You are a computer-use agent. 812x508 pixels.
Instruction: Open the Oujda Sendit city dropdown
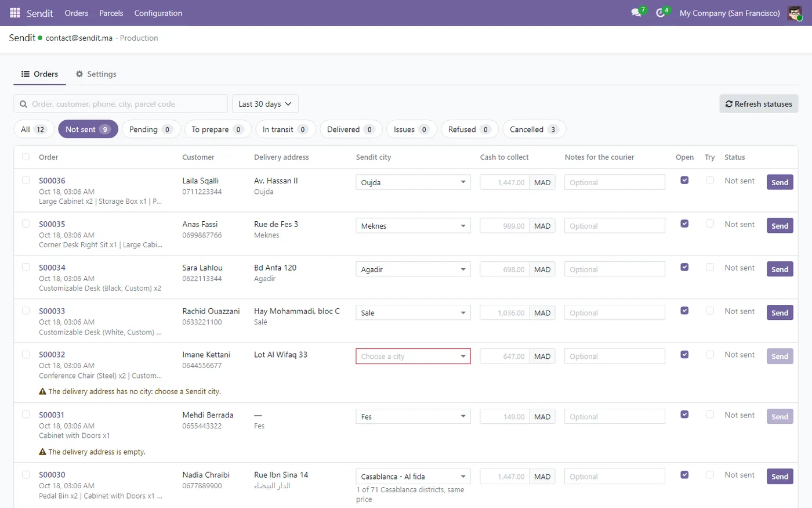pos(413,182)
